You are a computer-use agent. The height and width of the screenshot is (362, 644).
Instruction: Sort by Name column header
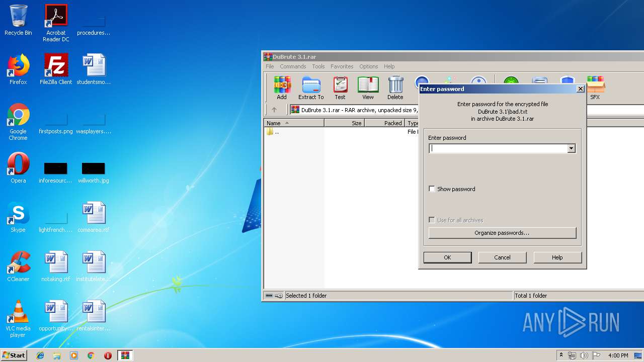[294, 123]
